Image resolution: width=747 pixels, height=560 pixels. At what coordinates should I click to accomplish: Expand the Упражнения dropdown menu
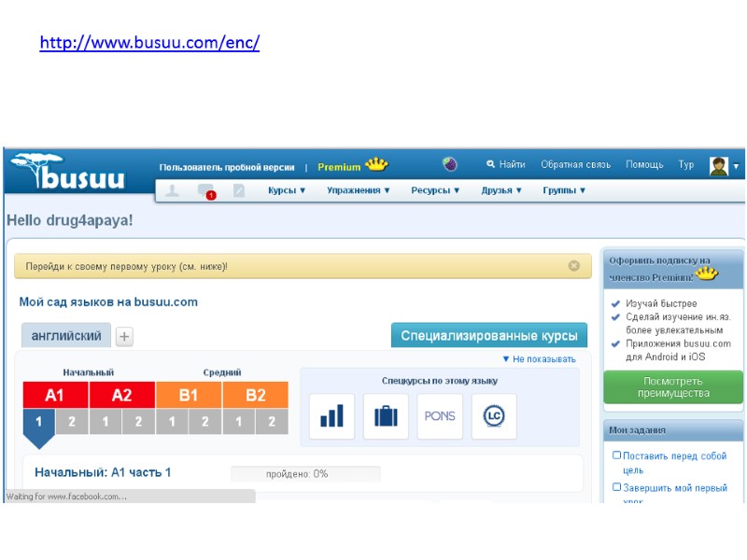point(359,190)
